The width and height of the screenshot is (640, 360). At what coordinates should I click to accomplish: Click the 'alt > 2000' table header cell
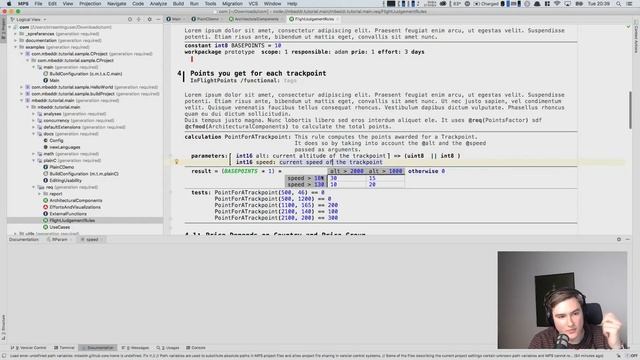coord(347,171)
